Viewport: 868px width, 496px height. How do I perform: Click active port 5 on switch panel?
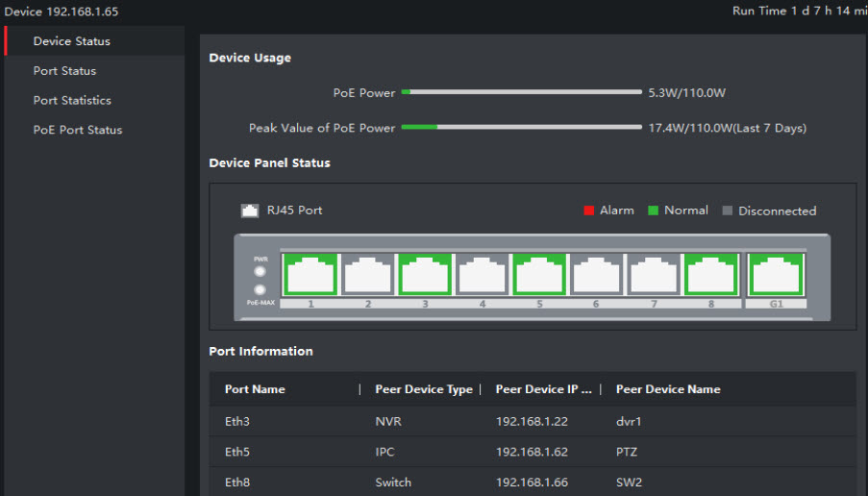click(539, 275)
